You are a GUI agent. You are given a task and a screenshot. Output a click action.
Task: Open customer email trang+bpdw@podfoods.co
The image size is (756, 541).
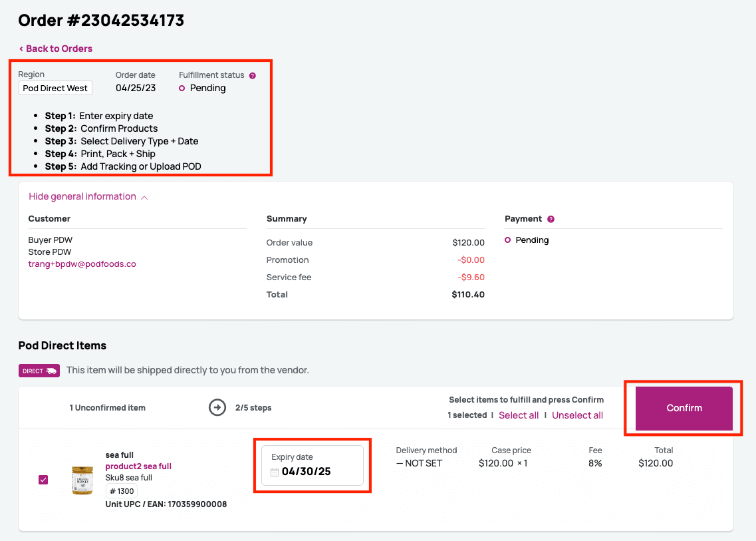(82, 264)
